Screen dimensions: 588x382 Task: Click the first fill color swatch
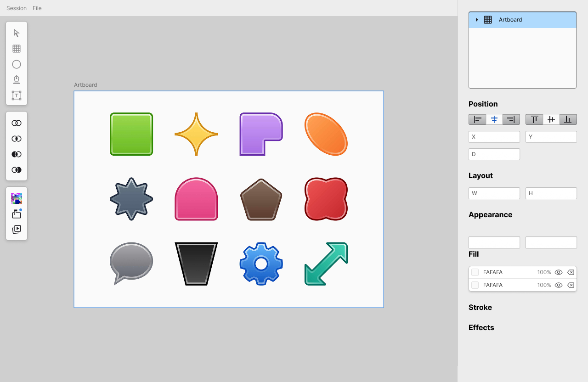[x=475, y=272]
